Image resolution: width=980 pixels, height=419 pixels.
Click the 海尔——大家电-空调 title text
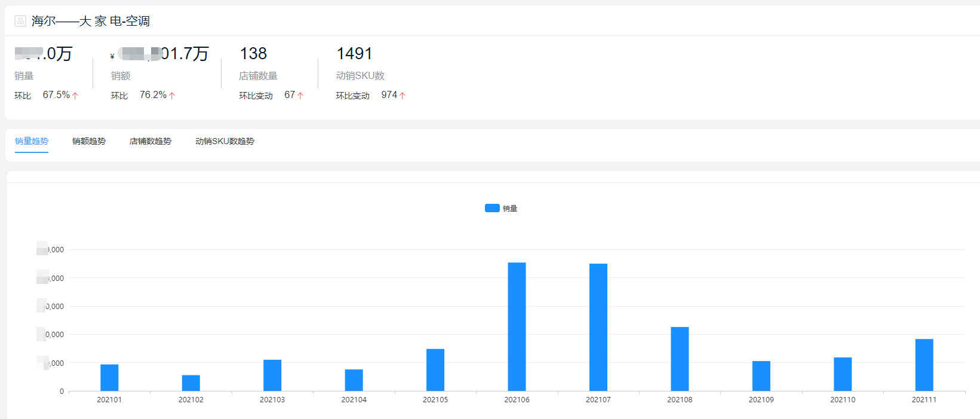click(91, 21)
